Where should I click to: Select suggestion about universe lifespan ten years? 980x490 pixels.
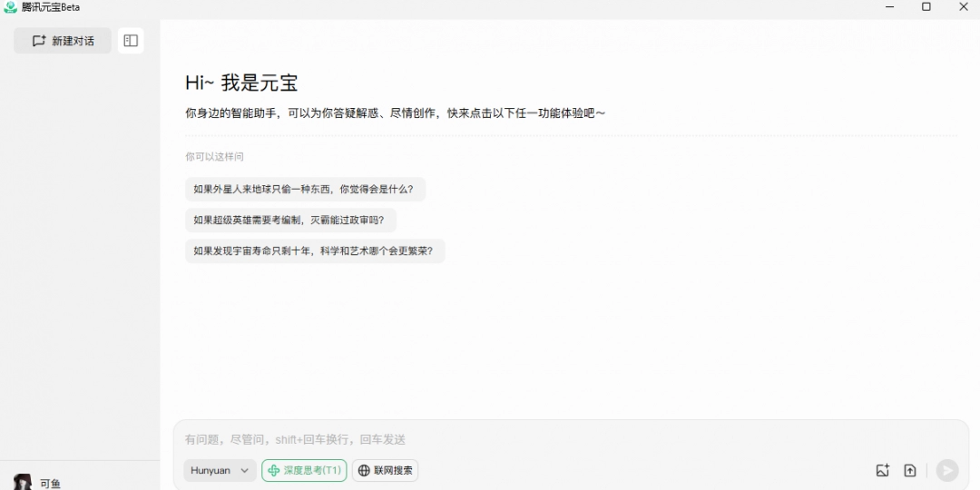315,250
